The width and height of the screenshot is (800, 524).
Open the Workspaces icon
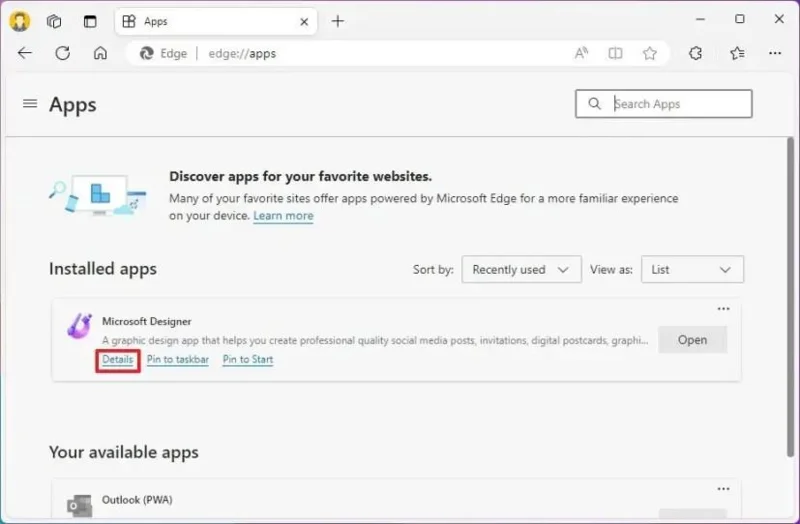54,21
